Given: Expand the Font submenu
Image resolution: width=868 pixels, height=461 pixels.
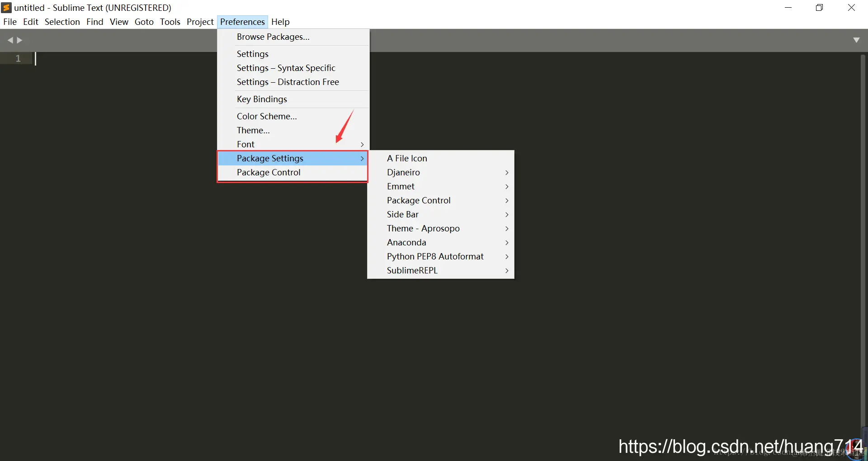Looking at the screenshot, I should (x=293, y=144).
